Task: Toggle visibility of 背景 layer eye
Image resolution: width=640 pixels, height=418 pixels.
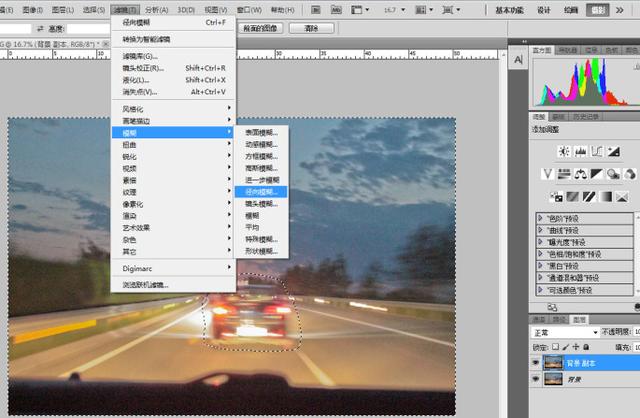Action: pos(536,379)
